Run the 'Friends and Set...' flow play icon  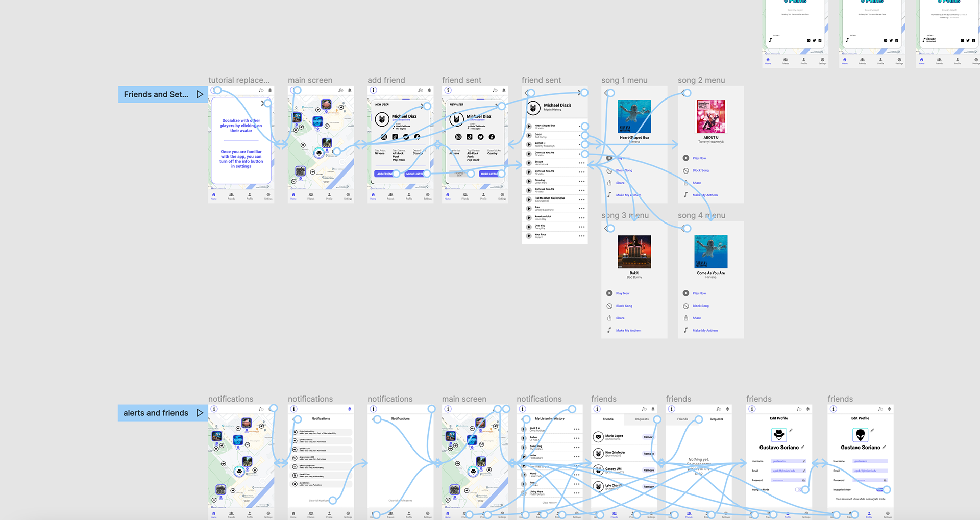200,94
